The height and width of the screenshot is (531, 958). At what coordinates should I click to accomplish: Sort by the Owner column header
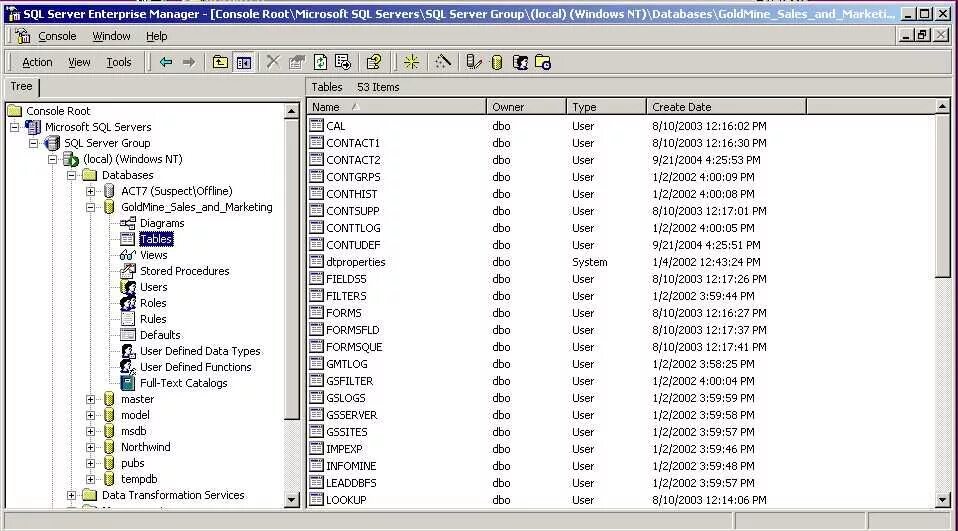click(527, 107)
